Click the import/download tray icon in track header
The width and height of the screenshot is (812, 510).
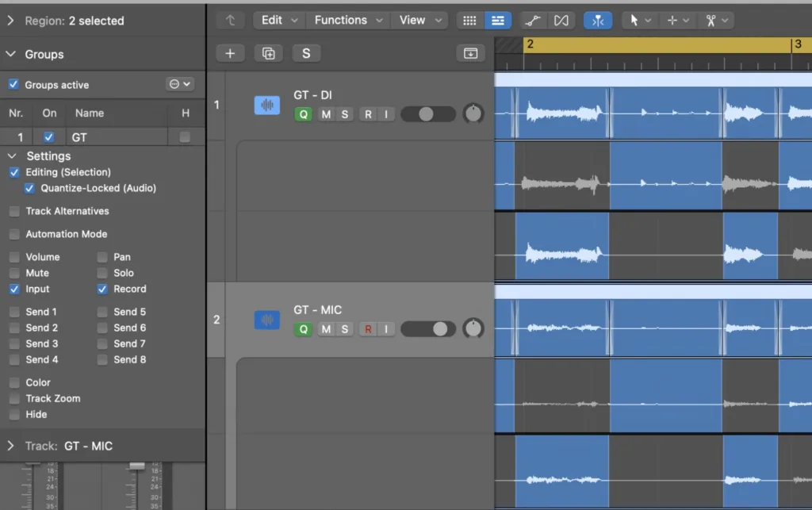click(x=470, y=53)
